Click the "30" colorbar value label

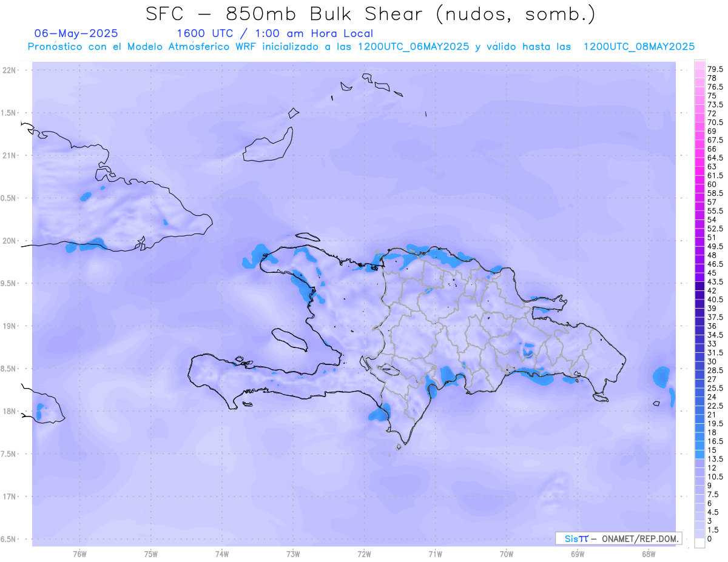[712, 361]
